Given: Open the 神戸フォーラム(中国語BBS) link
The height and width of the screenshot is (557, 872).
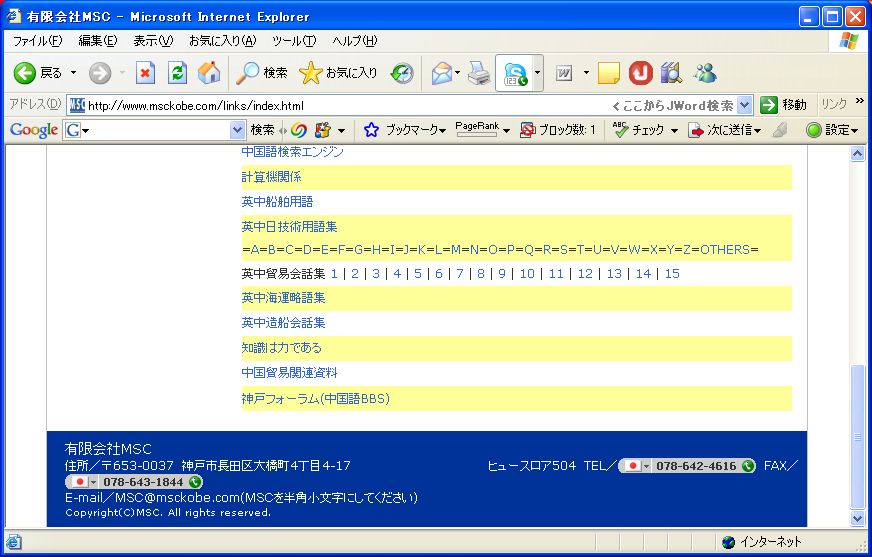Looking at the screenshot, I should tap(315, 399).
